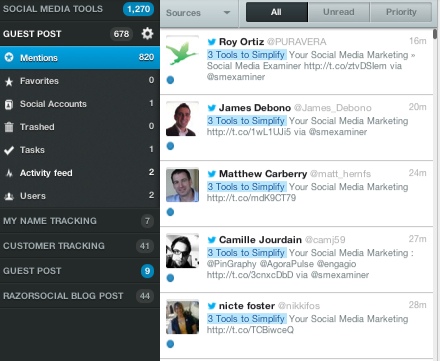Image resolution: width=440 pixels, height=361 pixels.
Task: Open Social Accounts in the sidebar
Action: (80, 104)
